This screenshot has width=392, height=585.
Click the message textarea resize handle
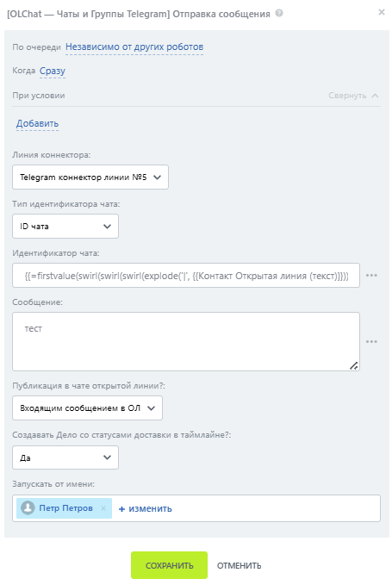point(353,365)
